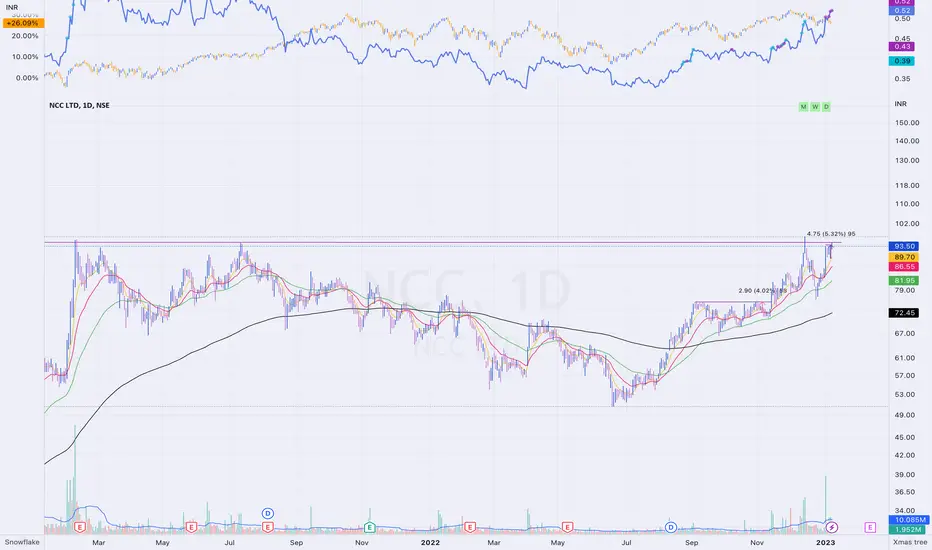Click the green E earnings marker near Nov

[x=369, y=527]
